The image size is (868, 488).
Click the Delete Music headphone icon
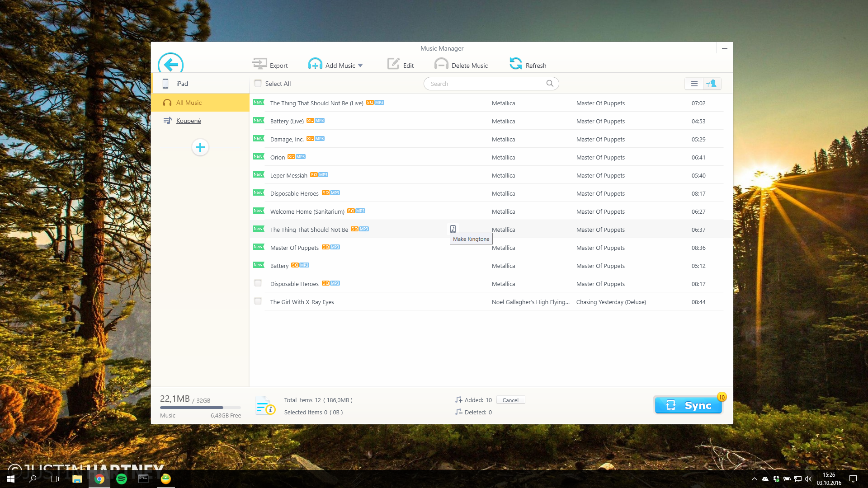coord(441,64)
